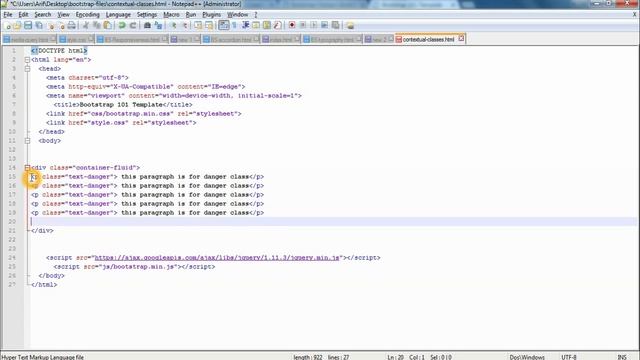Click the Paste toolbar icon
The width and height of the screenshot is (640, 360).
coord(107,26)
